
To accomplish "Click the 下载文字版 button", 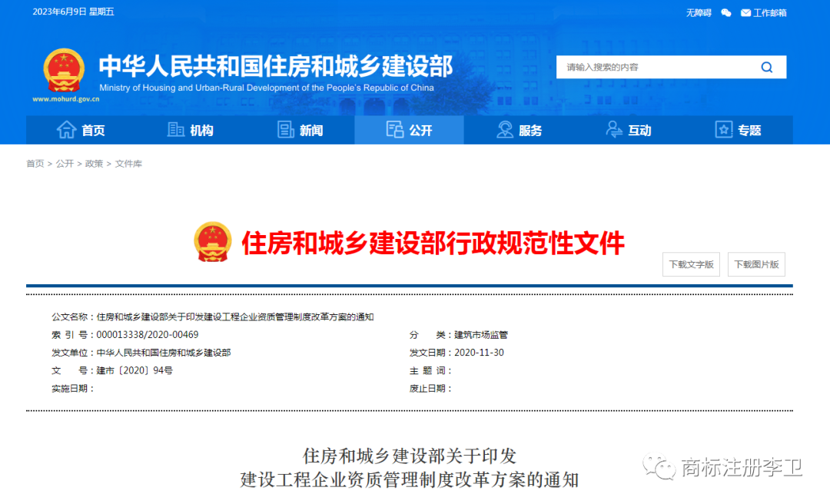I will point(692,264).
